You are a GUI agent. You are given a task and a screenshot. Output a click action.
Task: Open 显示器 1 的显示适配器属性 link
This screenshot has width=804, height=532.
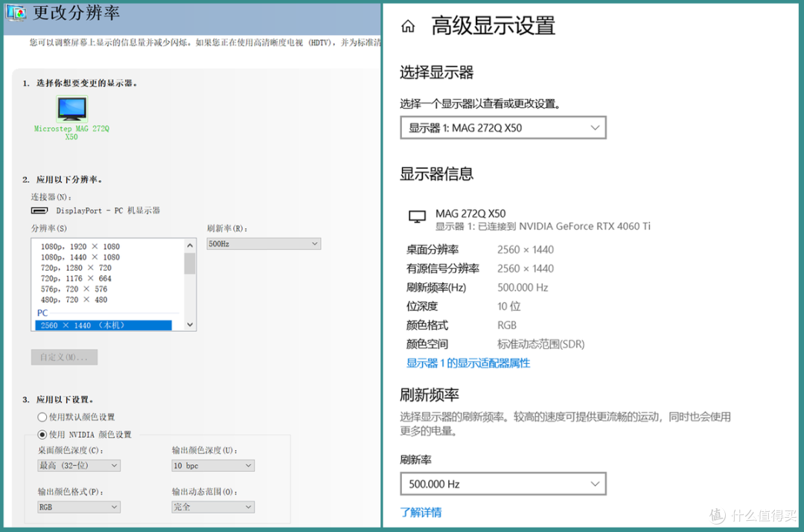click(x=468, y=363)
